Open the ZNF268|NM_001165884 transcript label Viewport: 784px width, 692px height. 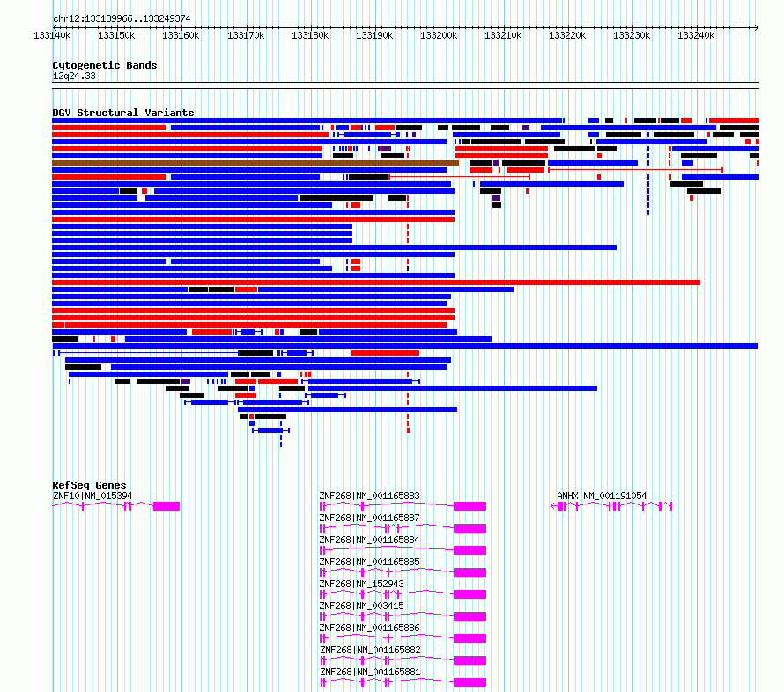point(369,540)
